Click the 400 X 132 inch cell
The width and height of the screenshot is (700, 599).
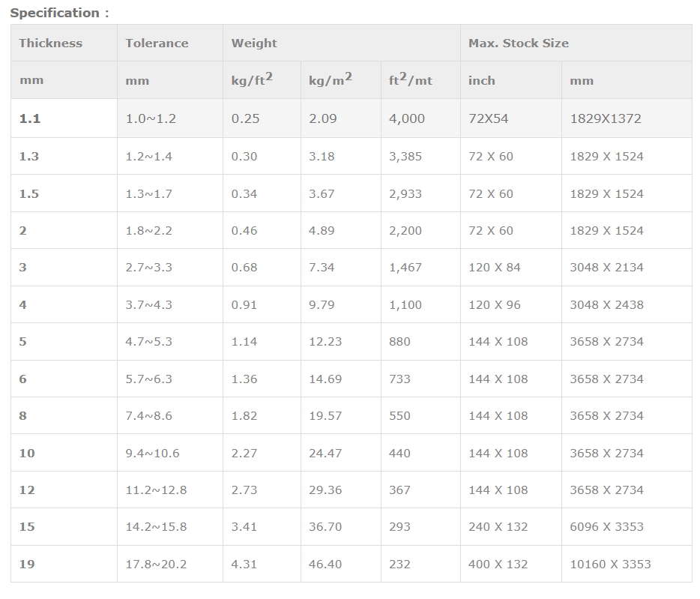pos(510,564)
